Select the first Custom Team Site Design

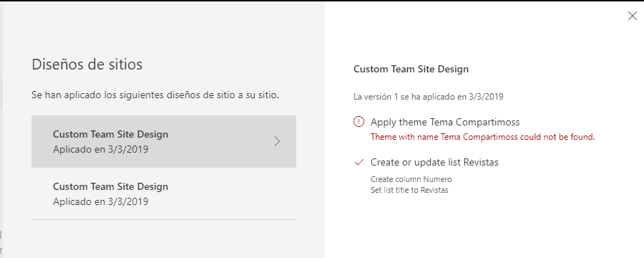(x=164, y=142)
